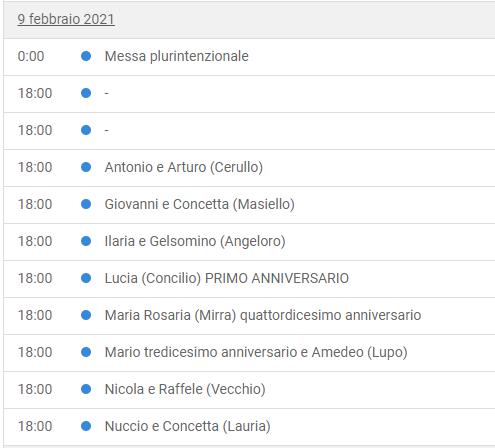Image resolution: width=495 pixels, height=448 pixels.
Task: Select the Nicola e Raffele (Vecchio) entry
Action: pos(185,389)
